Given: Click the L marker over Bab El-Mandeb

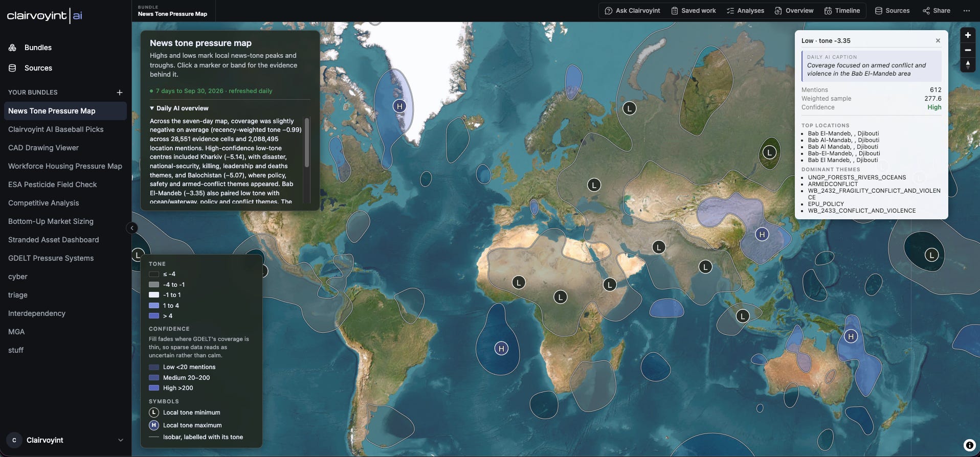Looking at the screenshot, I should tap(609, 285).
